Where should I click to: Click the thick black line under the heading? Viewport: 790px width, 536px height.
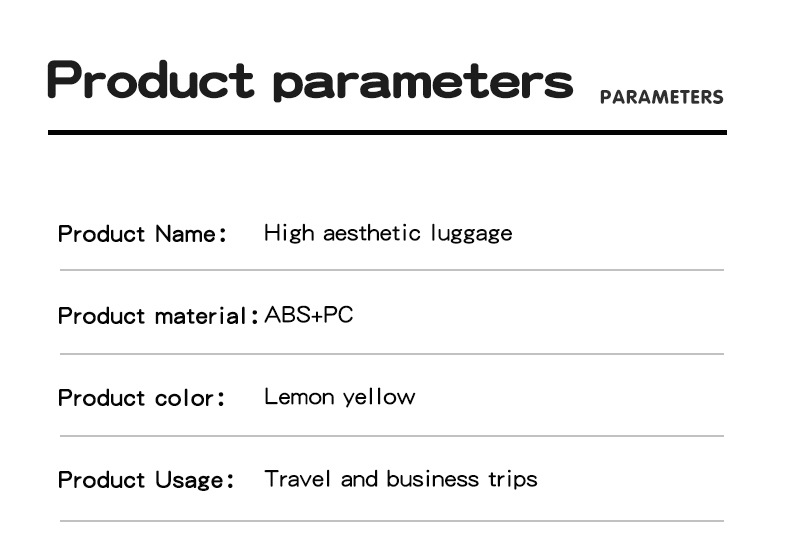(x=387, y=132)
